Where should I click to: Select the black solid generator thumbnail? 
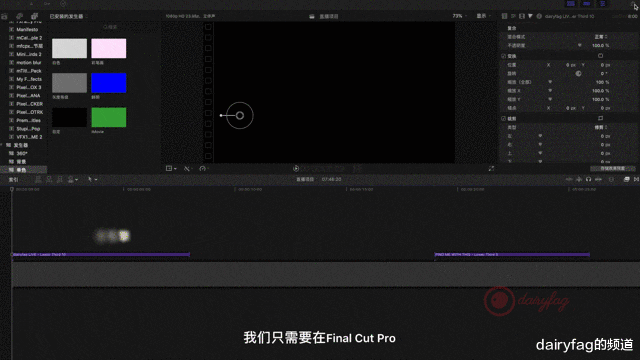tap(69, 117)
